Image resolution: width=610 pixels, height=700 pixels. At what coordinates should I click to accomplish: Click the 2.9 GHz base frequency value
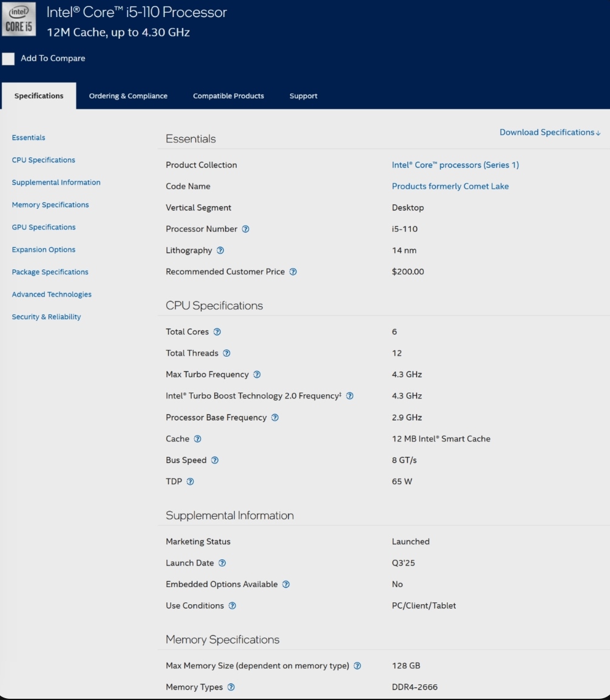[x=407, y=417]
